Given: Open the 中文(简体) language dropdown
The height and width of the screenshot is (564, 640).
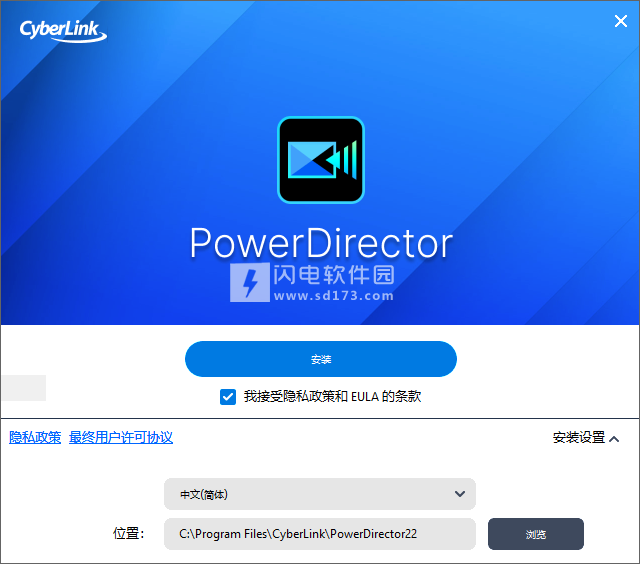Looking at the screenshot, I should tap(320, 494).
